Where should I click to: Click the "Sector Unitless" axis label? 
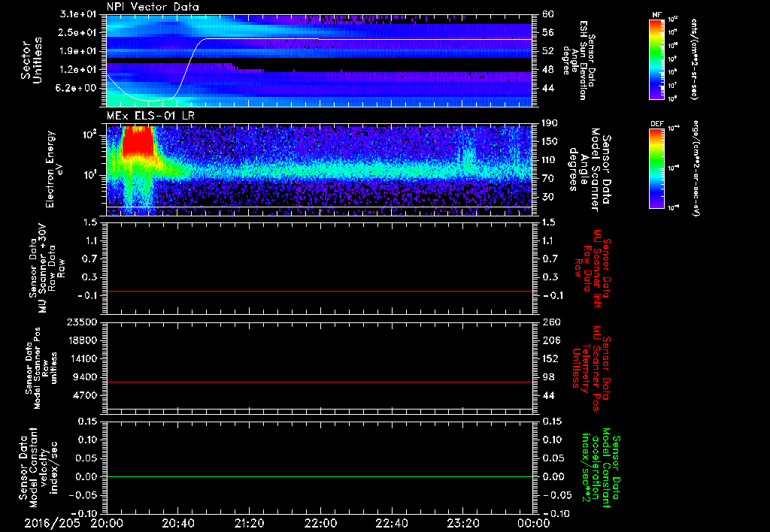click(x=32, y=60)
